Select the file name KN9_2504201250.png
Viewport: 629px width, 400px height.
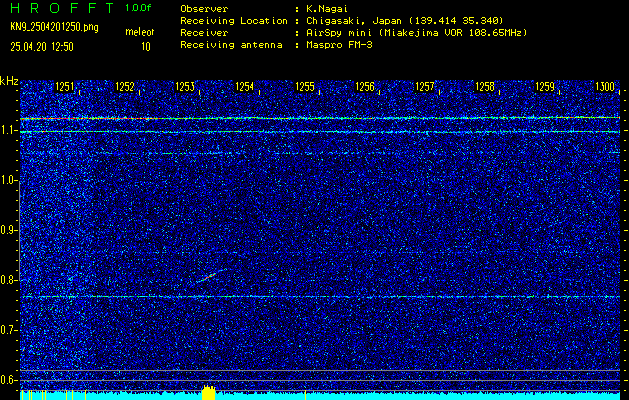coord(54,28)
